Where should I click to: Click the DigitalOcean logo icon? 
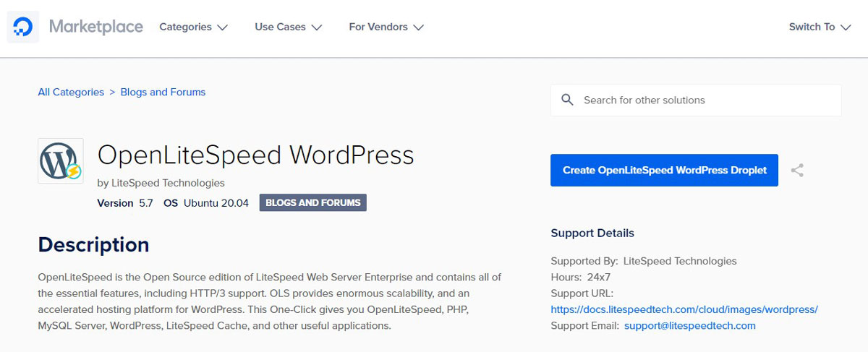coord(23,27)
